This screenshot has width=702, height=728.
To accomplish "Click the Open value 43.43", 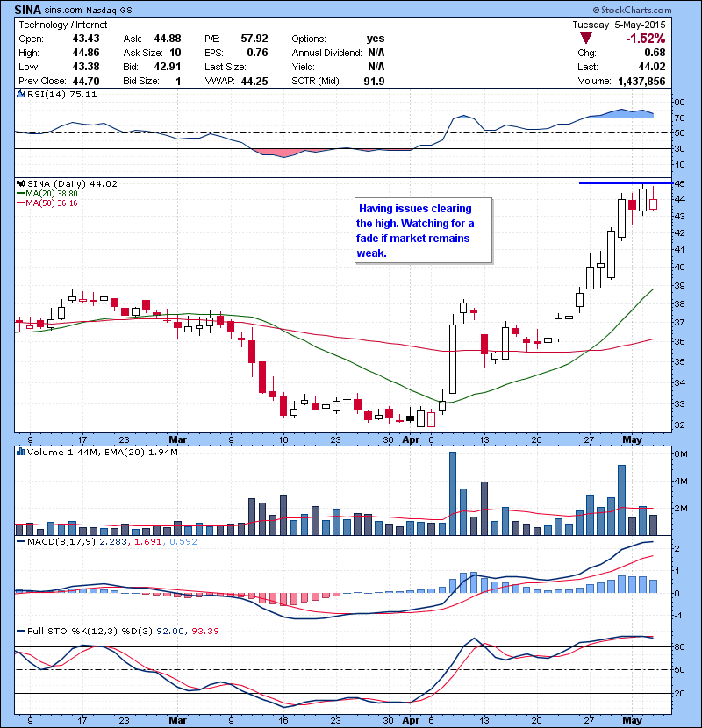I will 86,39.
